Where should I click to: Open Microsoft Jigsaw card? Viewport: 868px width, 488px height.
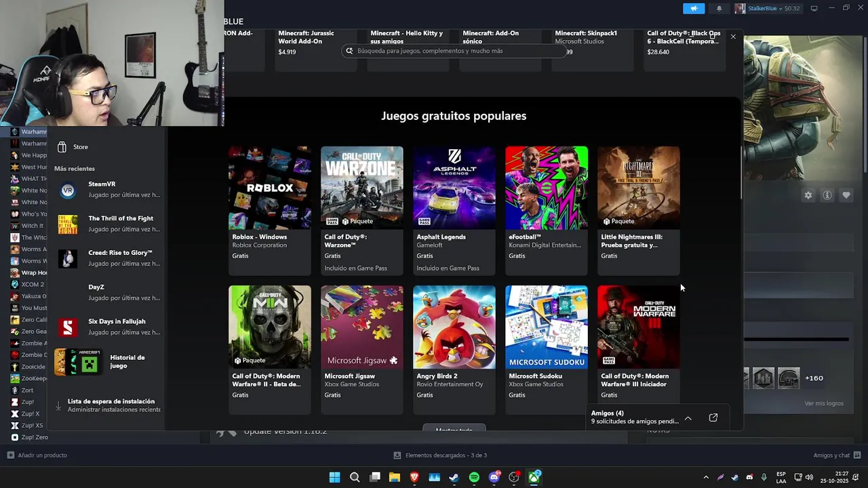(362, 350)
